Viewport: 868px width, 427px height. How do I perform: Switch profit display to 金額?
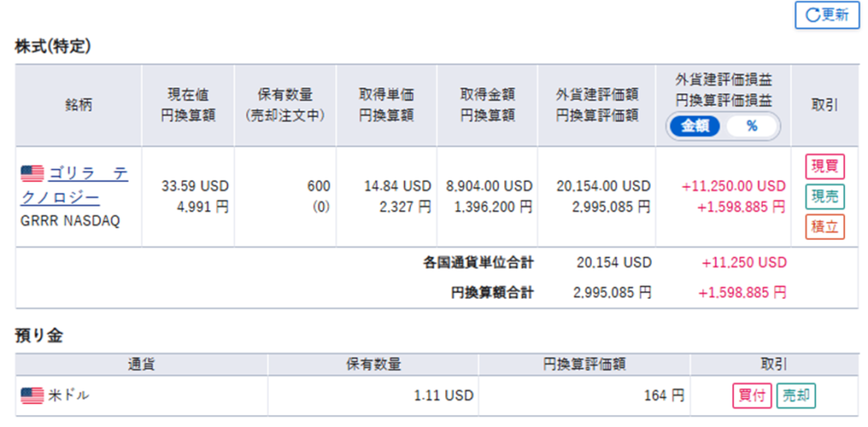coord(694,126)
